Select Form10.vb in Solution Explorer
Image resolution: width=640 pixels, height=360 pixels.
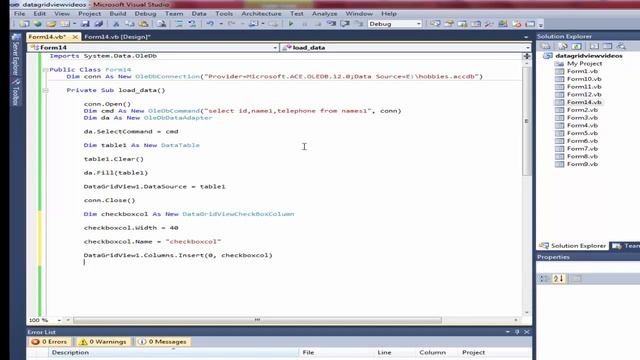click(x=584, y=79)
